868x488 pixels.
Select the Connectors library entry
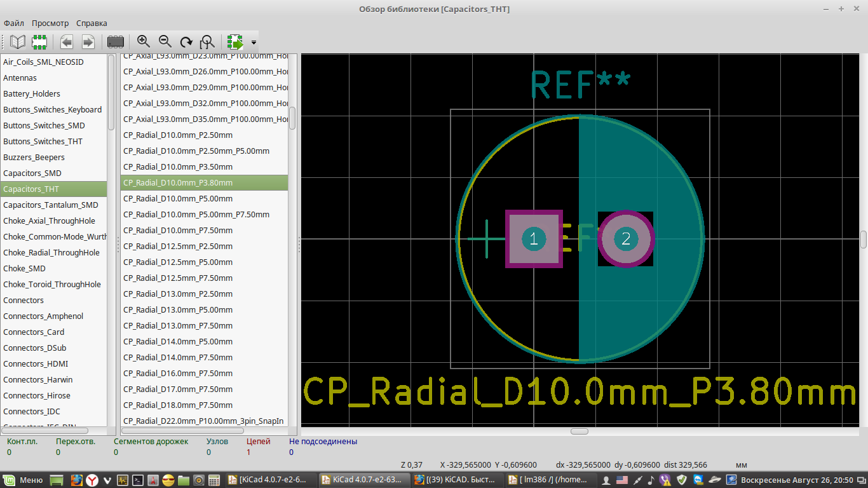[x=53, y=300]
